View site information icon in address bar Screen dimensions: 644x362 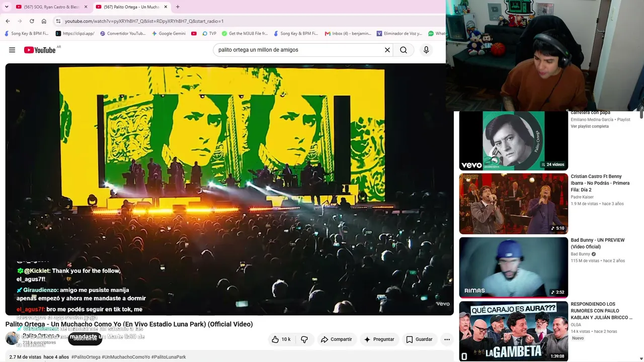coord(58,21)
